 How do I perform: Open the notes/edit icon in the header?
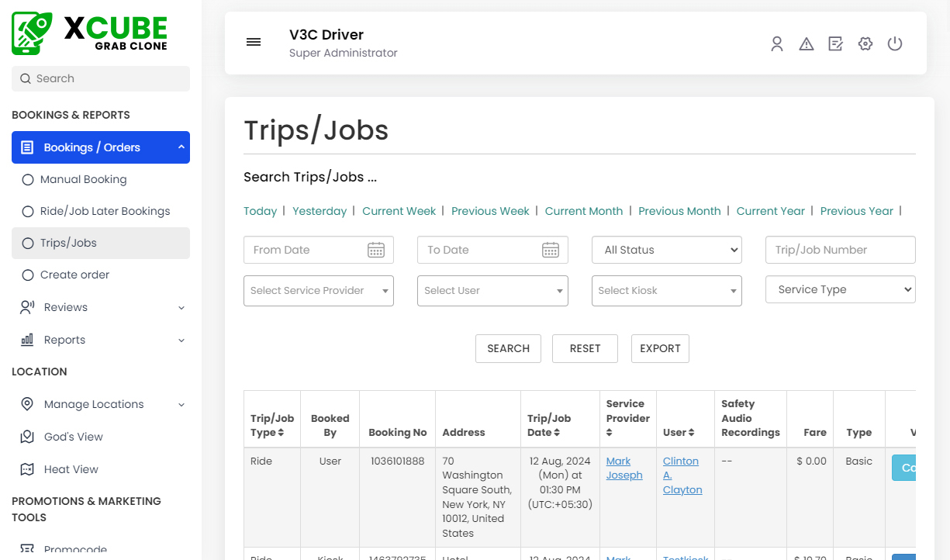pos(835,43)
